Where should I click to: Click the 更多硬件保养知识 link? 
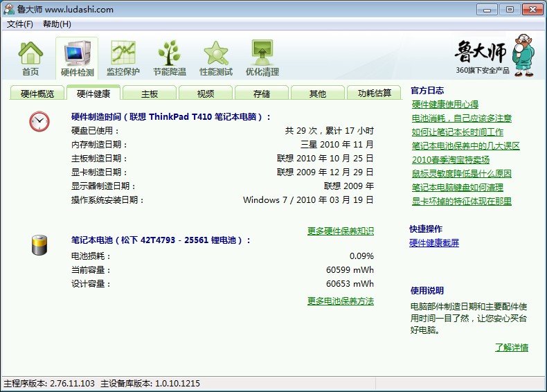click(341, 231)
